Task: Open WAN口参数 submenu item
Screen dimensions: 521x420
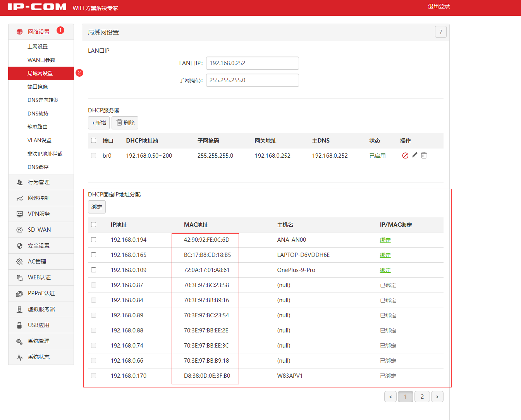Action: tap(41, 60)
